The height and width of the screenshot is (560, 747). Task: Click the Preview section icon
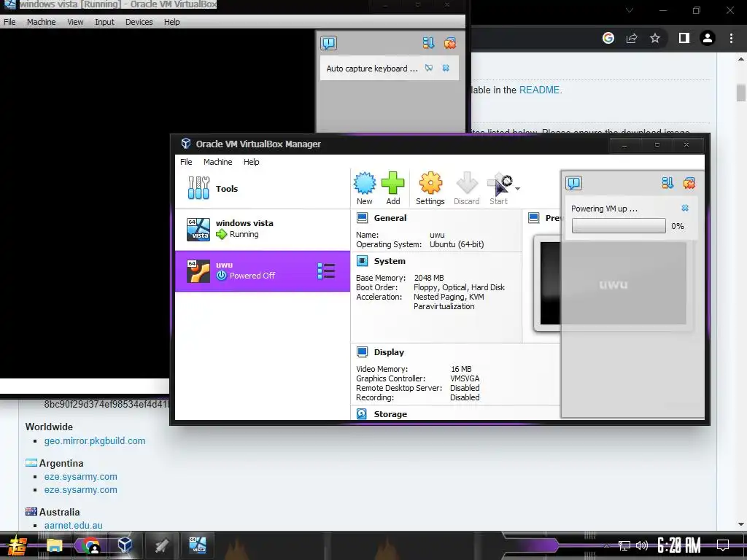pos(533,218)
